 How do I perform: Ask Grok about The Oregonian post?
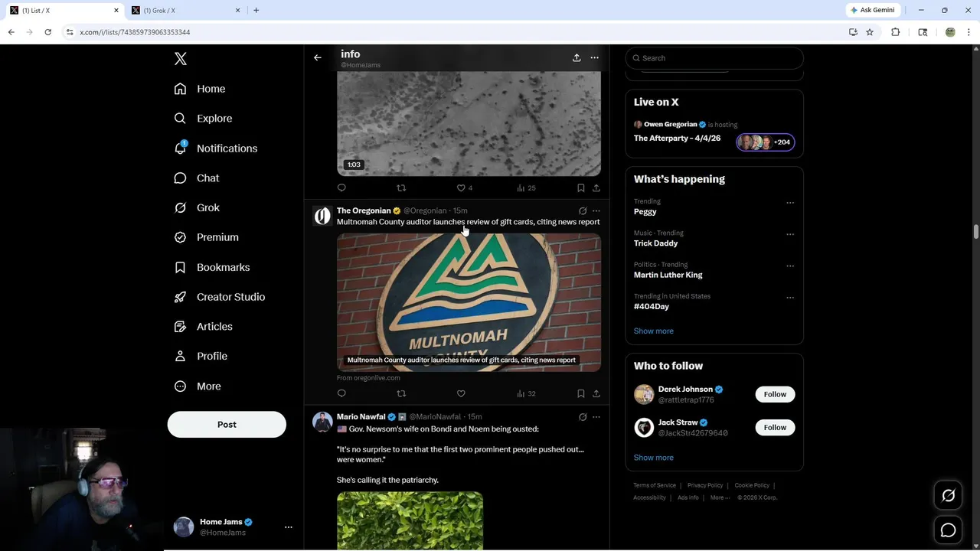click(x=583, y=210)
